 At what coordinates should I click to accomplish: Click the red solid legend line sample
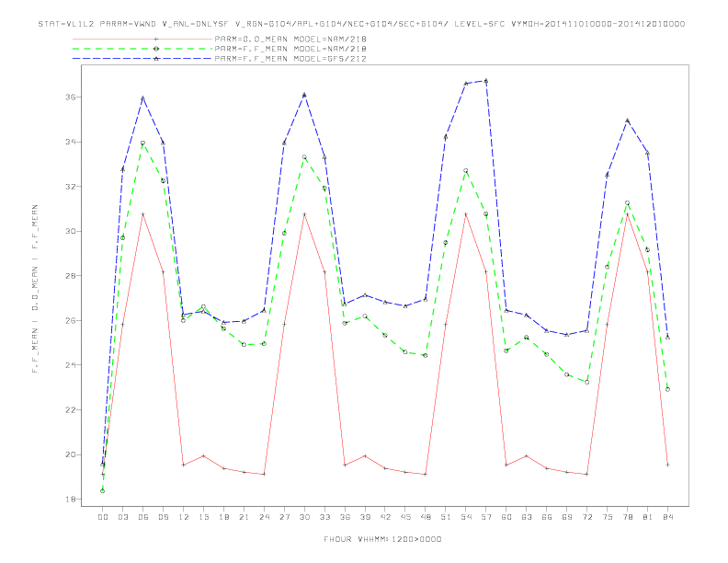point(142,39)
